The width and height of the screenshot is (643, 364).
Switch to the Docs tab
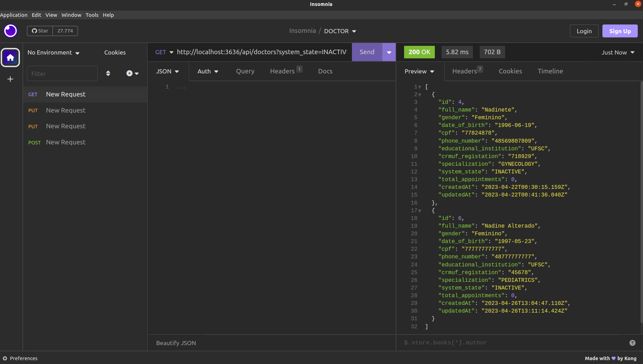pyautogui.click(x=325, y=71)
